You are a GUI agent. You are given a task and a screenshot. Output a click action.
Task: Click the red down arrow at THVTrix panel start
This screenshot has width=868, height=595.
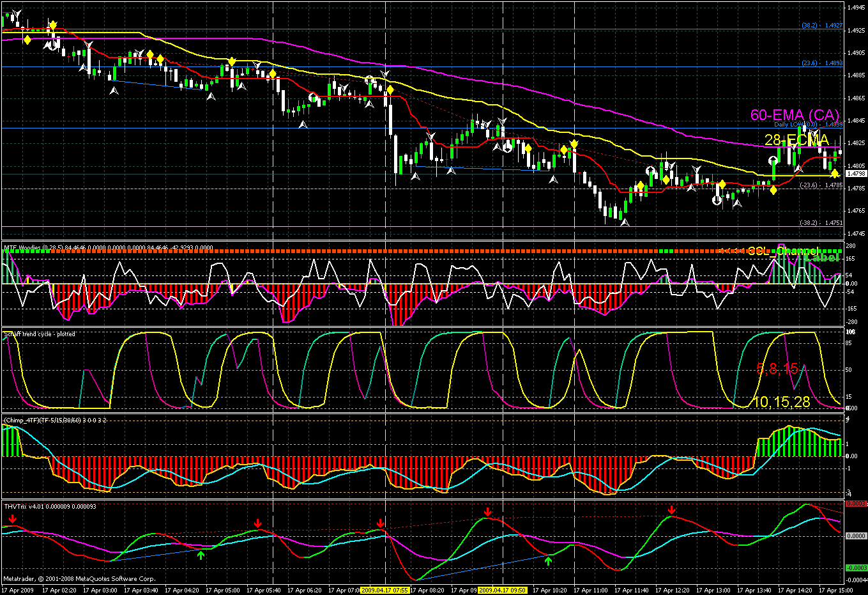click(13, 518)
